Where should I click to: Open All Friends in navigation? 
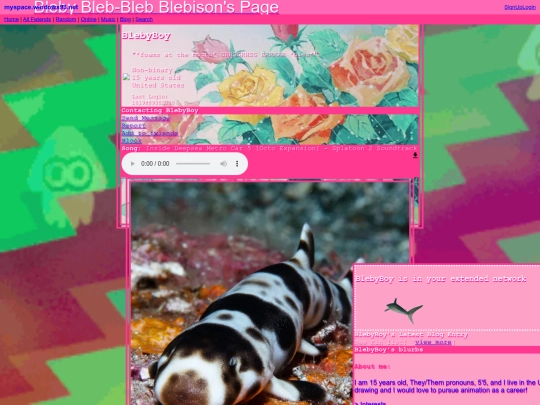pos(37,19)
